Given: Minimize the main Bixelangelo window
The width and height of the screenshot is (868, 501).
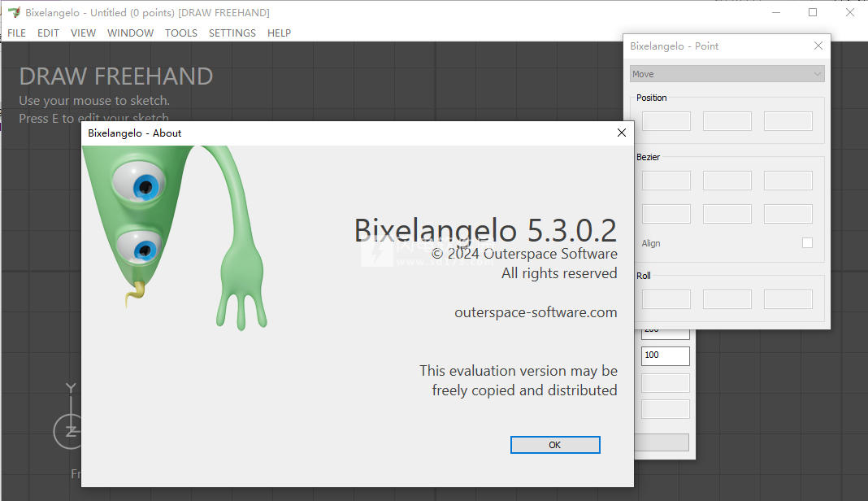Looking at the screenshot, I should coord(776,12).
